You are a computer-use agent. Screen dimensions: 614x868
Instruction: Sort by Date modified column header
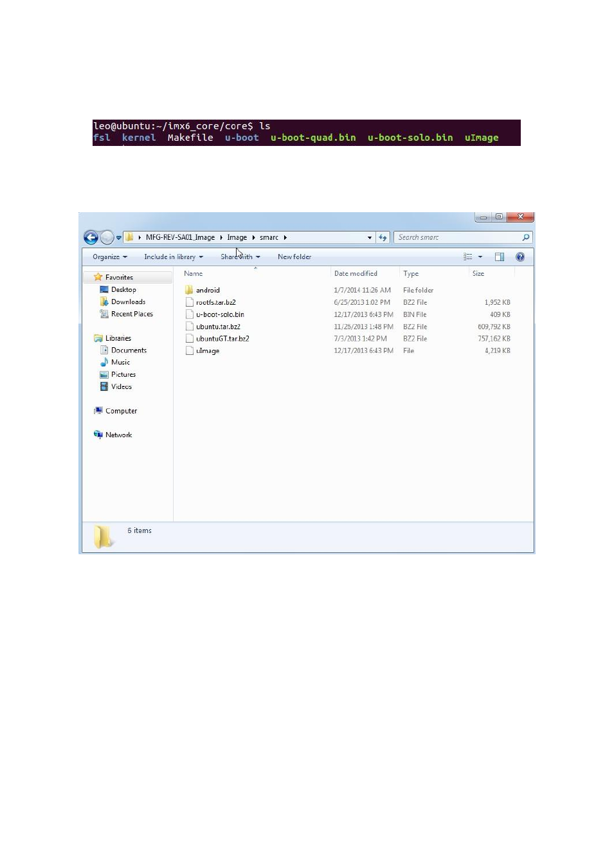pos(356,273)
